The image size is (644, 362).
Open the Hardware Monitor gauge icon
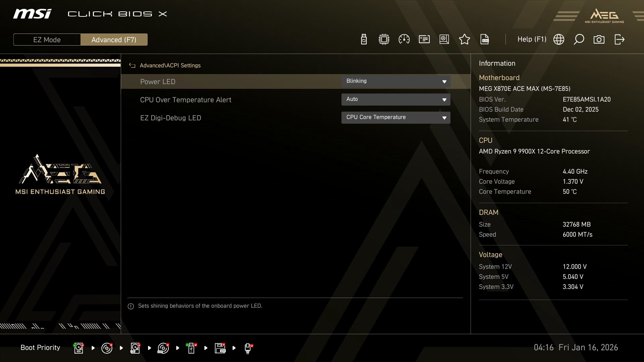pyautogui.click(x=404, y=39)
